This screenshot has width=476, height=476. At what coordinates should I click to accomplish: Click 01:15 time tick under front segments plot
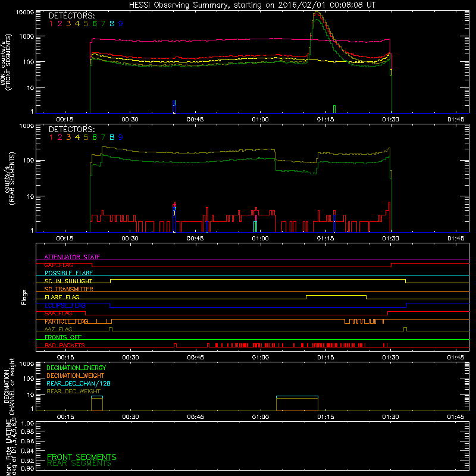[x=325, y=120]
